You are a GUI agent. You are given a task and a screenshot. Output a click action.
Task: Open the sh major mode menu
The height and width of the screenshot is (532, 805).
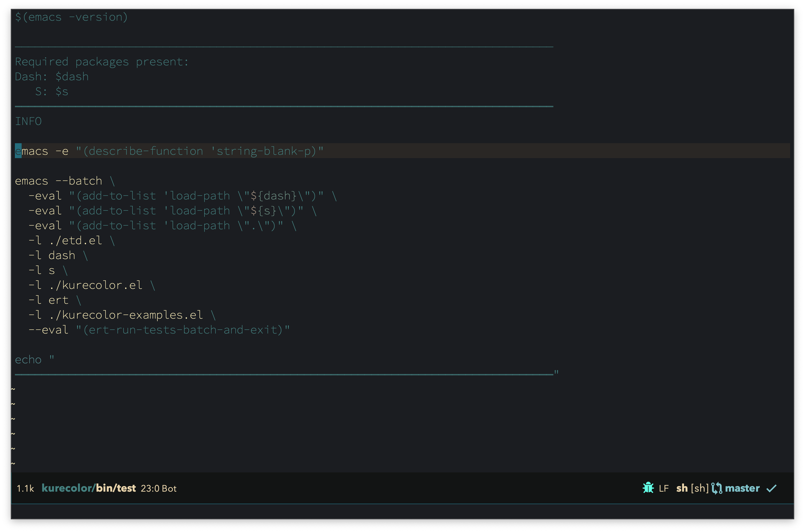[681, 488]
